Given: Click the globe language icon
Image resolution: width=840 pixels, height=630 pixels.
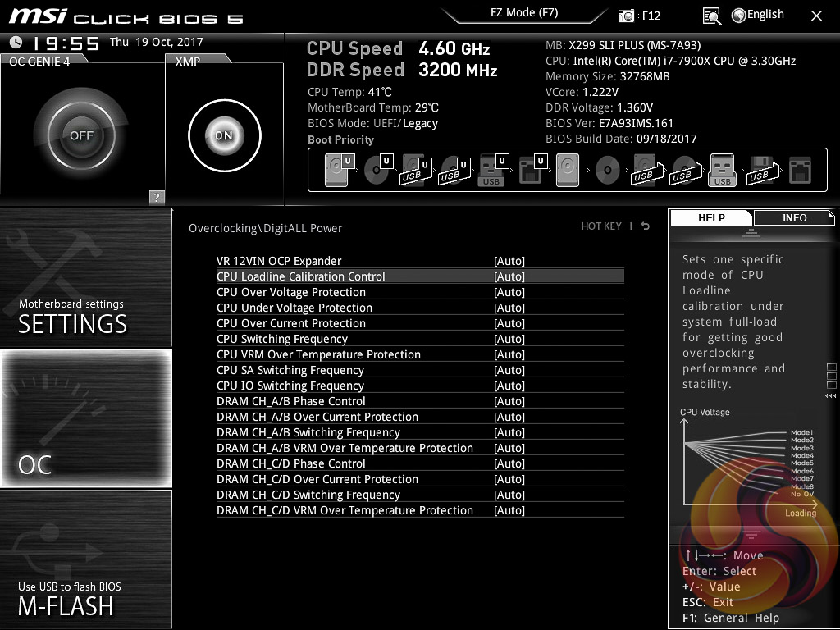Looking at the screenshot, I should (x=739, y=16).
